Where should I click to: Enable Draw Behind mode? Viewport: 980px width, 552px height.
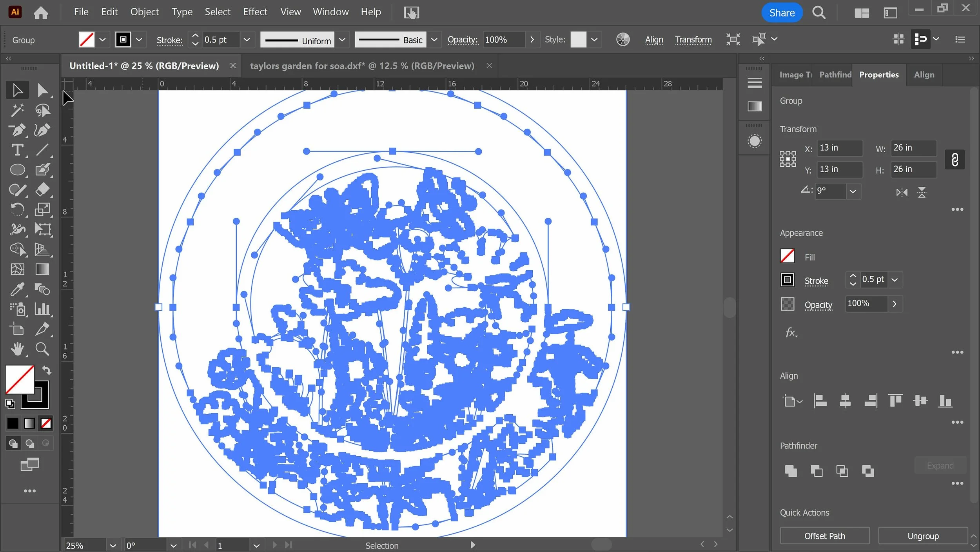tap(29, 443)
